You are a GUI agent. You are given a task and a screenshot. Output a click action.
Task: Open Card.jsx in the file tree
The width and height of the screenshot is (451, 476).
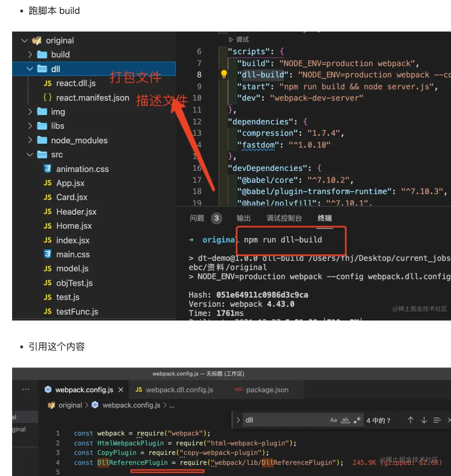(72, 197)
